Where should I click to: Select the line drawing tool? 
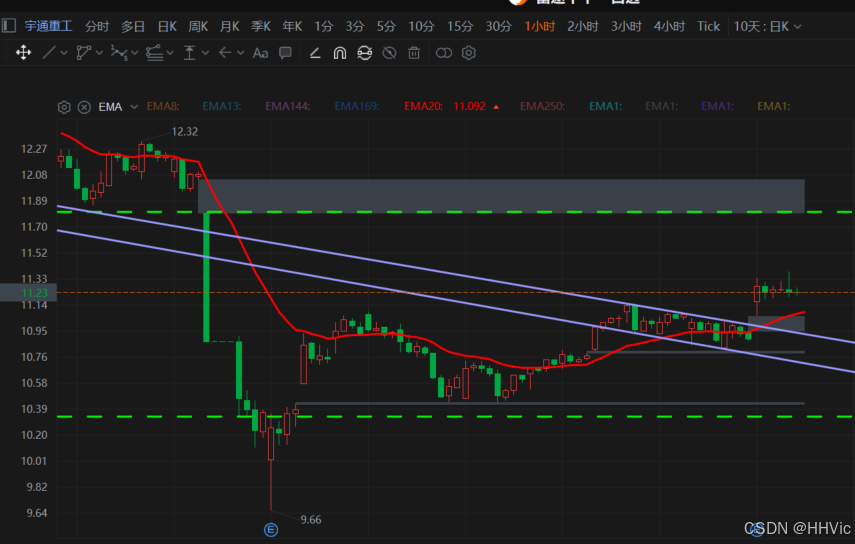point(49,53)
